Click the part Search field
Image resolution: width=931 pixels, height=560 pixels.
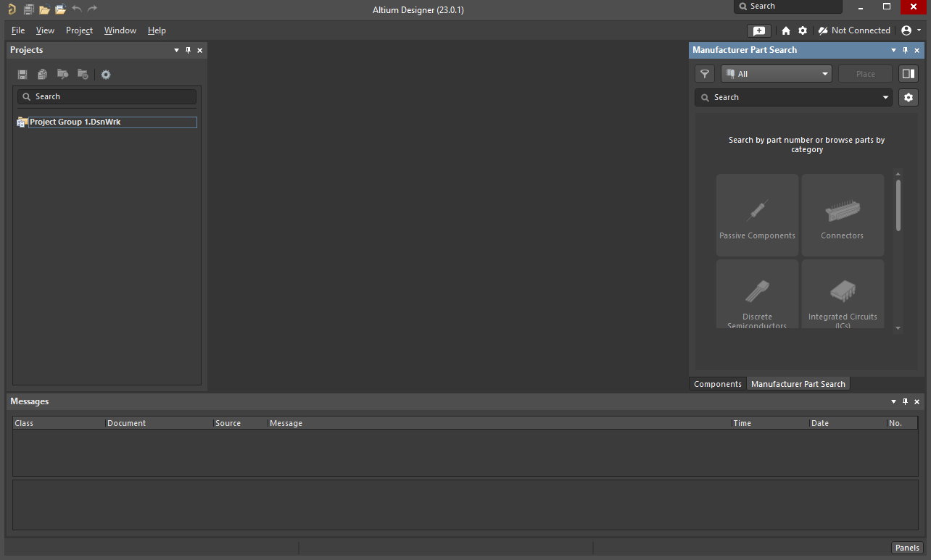(x=793, y=97)
